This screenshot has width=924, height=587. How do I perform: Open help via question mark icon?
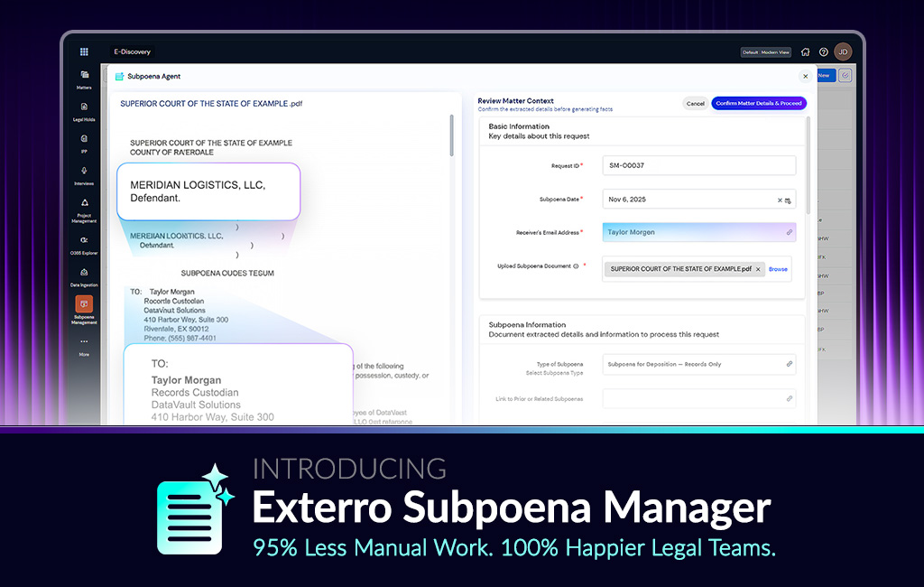(x=824, y=51)
